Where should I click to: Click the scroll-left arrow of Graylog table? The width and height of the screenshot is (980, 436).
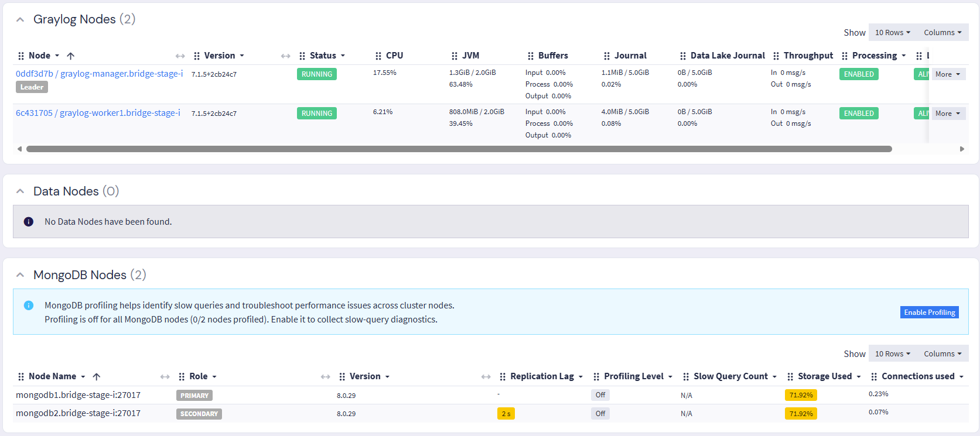point(20,149)
